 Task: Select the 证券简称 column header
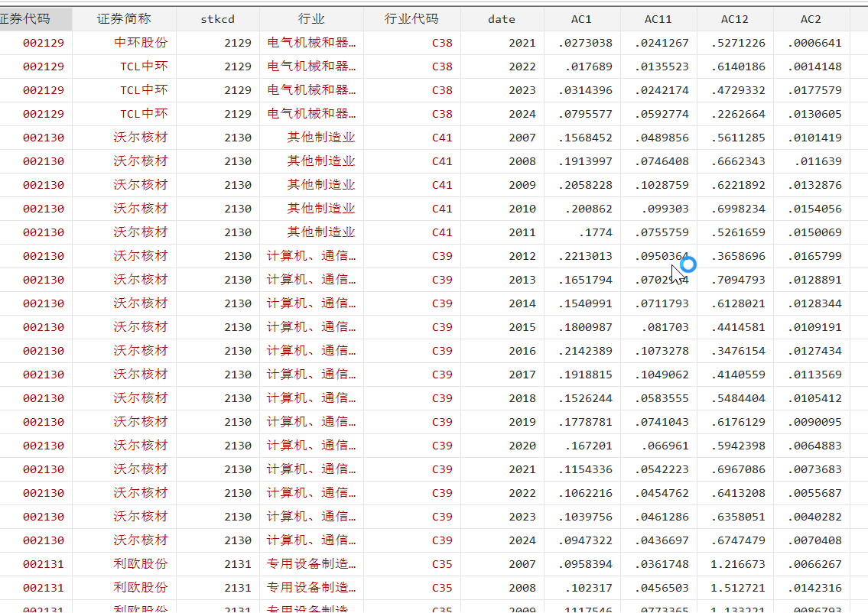pos(124,19)
